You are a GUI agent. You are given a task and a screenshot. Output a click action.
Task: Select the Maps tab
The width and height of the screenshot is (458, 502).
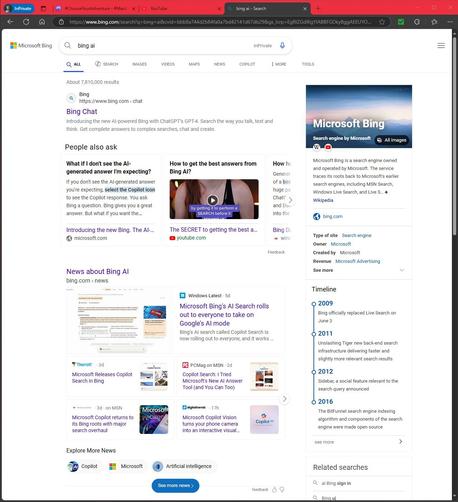coord(194,64)
